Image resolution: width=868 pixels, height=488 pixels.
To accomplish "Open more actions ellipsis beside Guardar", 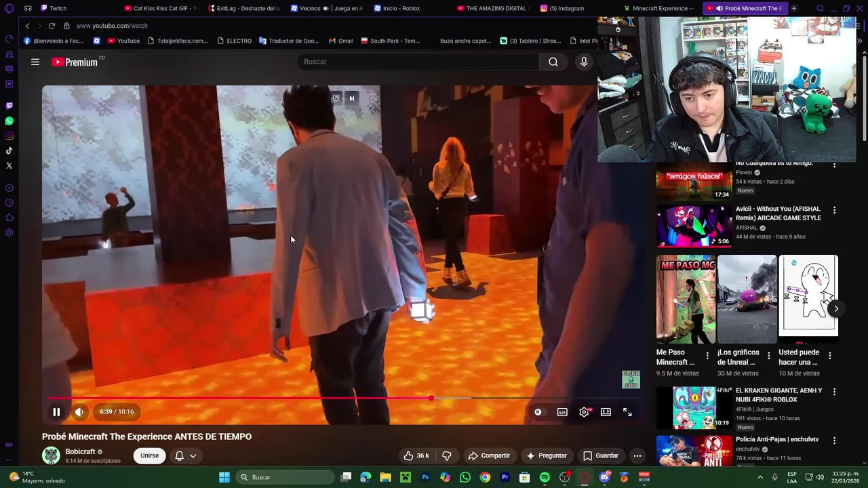I will [637, 455].
